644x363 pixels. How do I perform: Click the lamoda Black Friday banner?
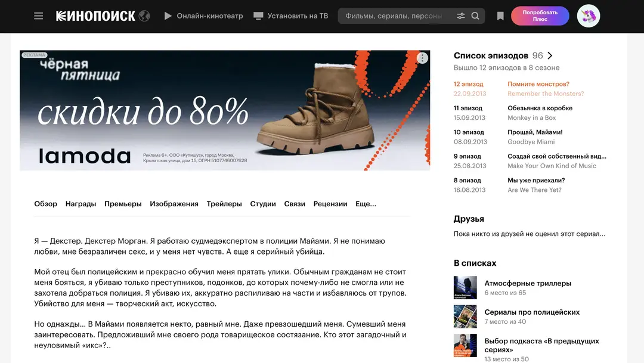(x=225, y=110)
